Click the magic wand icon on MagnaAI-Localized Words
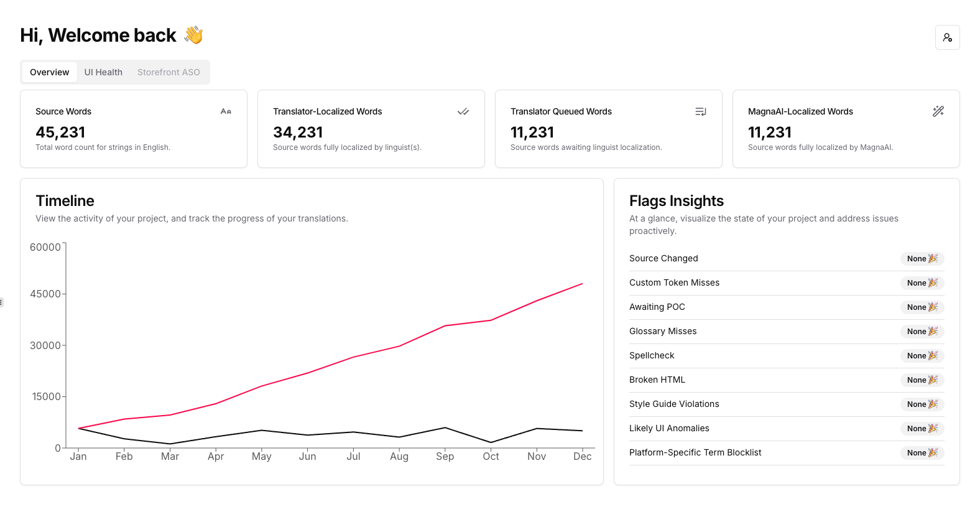This screenshot has height=509, width=980. tap(938, 111)
